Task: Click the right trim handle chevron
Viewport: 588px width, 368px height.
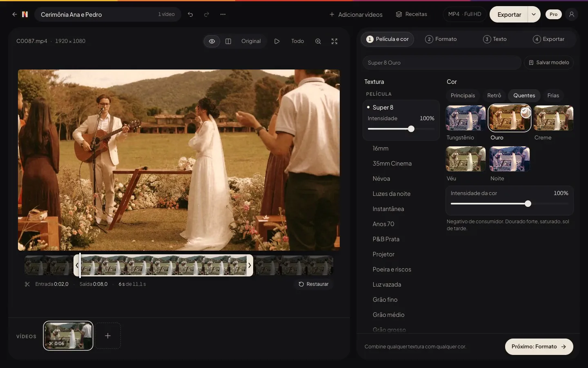Action: tap(249, 265)
